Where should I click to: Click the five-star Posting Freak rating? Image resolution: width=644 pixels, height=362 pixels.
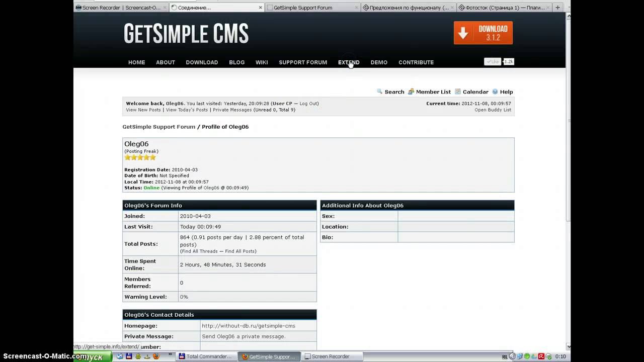[x=140, y=157]
